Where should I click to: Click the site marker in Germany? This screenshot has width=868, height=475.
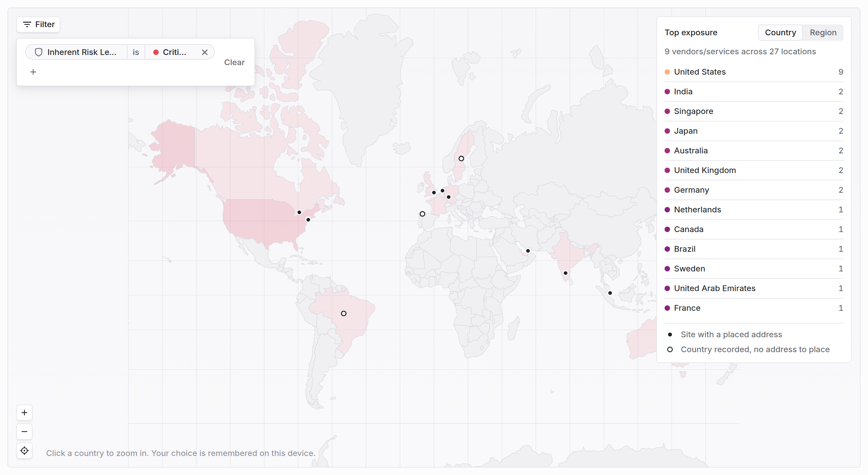pos(448,197)
